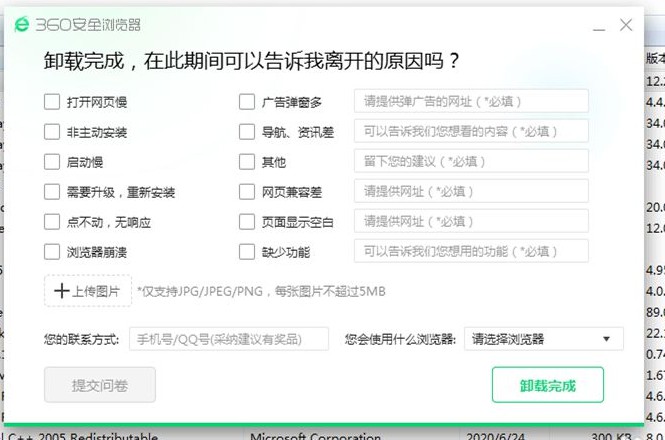Viewport: 665px width, 440px height.
Task: Tick the 非主动安装 option
Action: tap(52, 131)
